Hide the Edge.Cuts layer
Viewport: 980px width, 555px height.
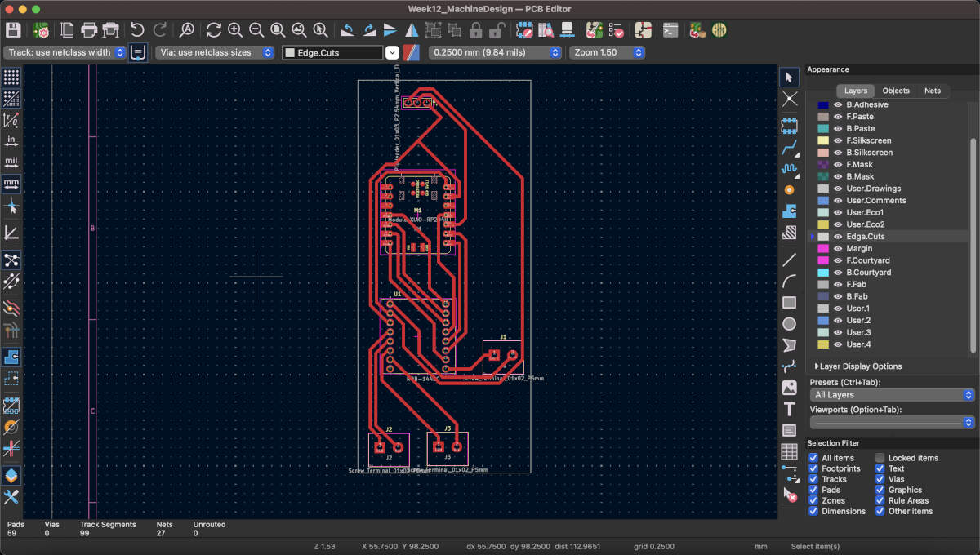[x=838, y=237]
